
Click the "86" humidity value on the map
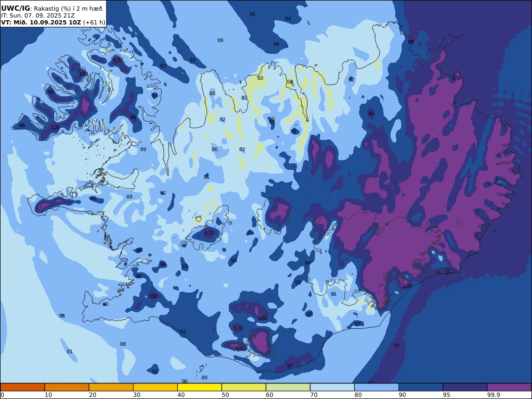(x=214, y=149)
